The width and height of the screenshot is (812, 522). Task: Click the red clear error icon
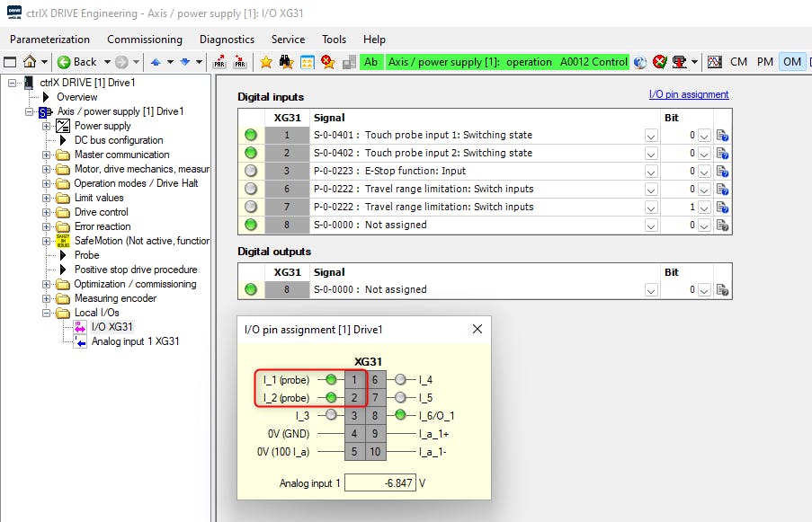coord(660,62)
